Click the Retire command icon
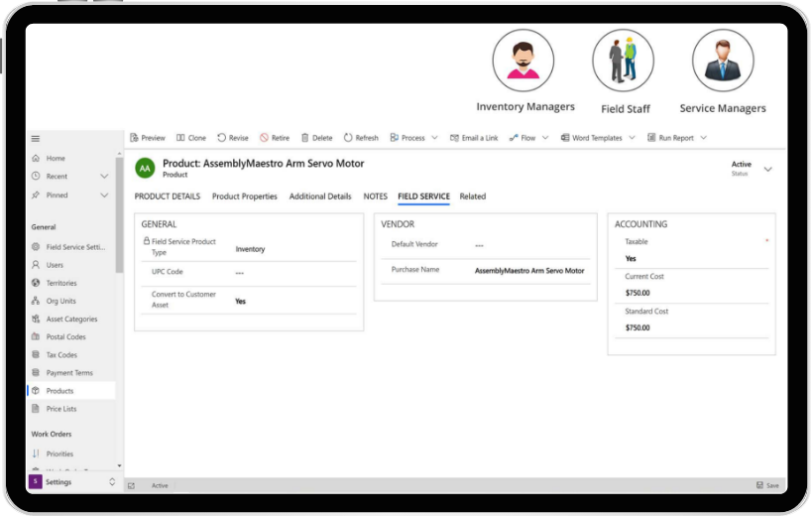 [265, 138]
